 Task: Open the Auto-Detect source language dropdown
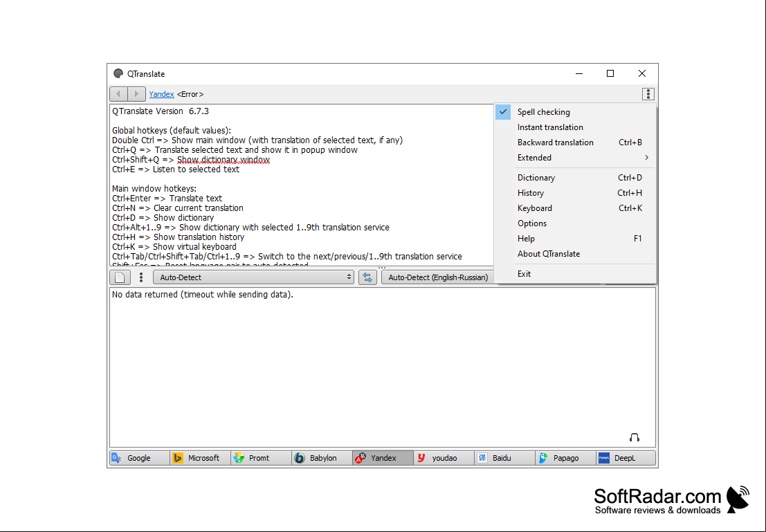253,277
